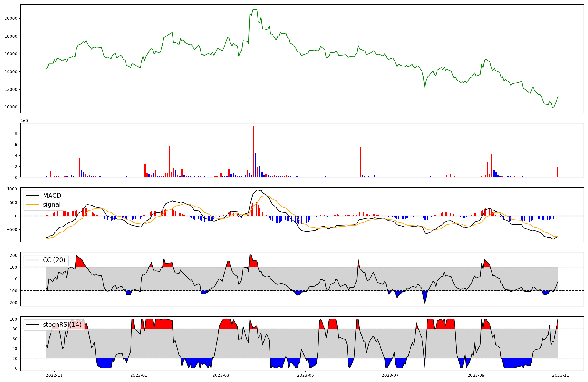
Task: Click the 2023-11 date axis label
Action: tap(561, 375)
